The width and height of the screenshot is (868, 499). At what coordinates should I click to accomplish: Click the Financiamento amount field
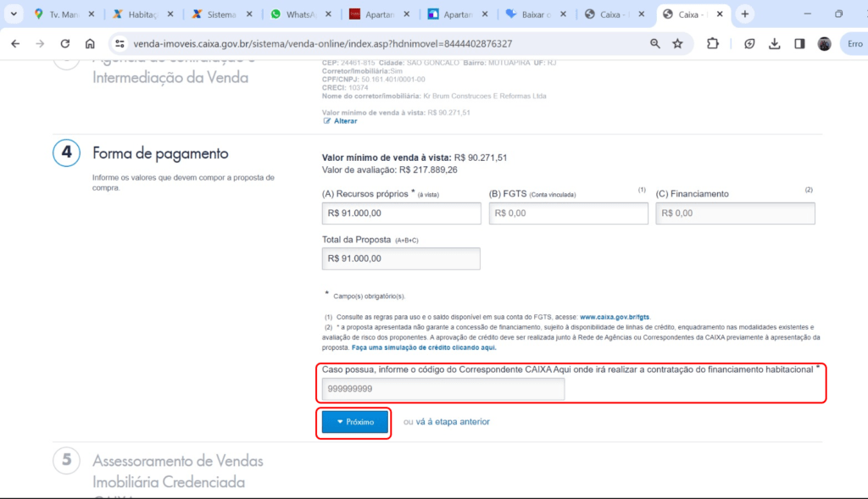(x=735, y=213)
